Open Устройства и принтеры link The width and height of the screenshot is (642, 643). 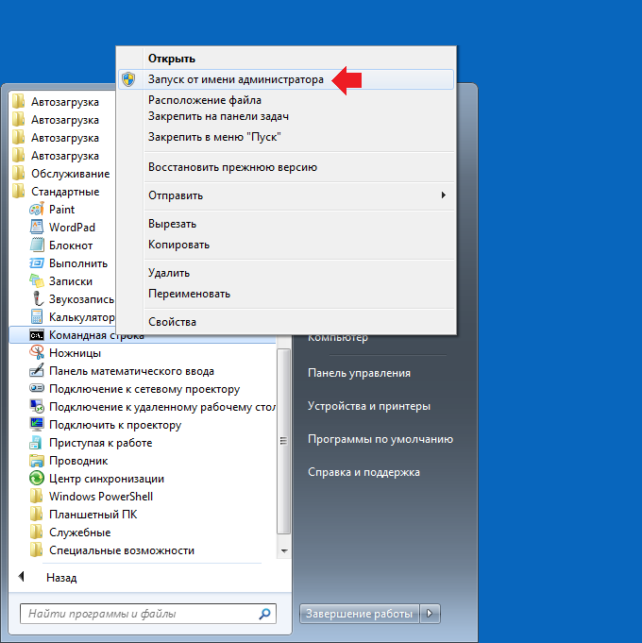pyautogui.click(x=369, y=406)
